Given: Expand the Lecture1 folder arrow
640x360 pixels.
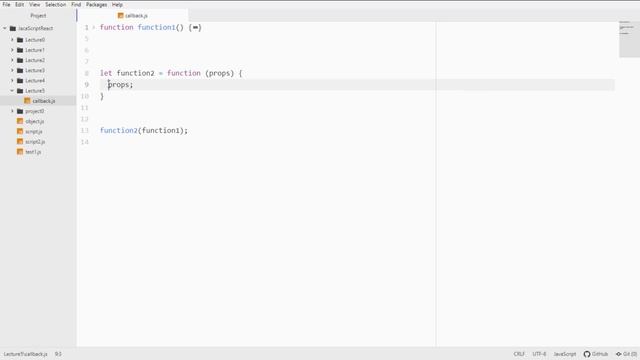Looking at the screenshot, I should pos(12,50).
